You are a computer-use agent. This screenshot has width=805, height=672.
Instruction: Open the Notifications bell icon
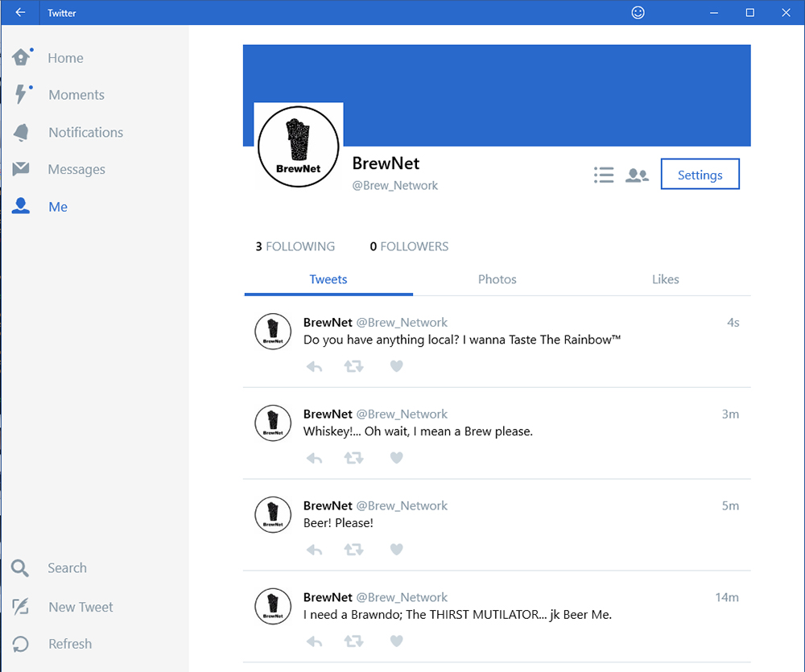click(x=22, y=132)
